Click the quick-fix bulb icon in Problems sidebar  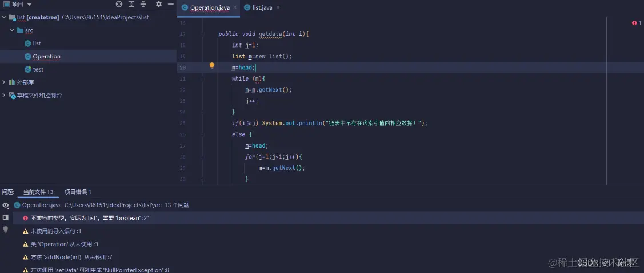[x=6, y=230]
